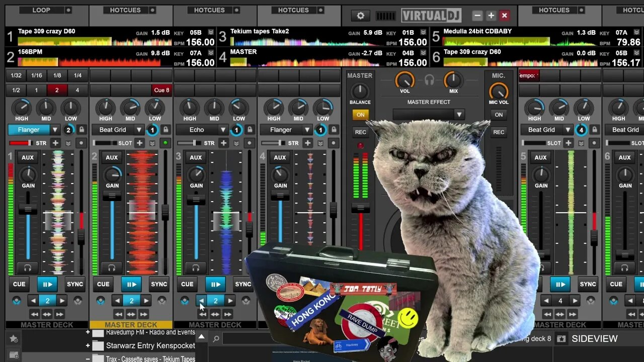The height and width of the screenshot is (362, 644).
Task: Add effect slot with deck 2 plus icon
Action: click(x=139, y=143)
